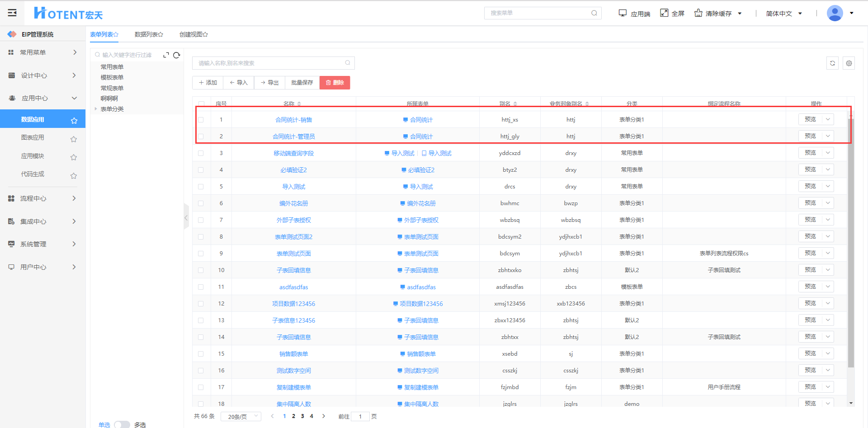Viewport: 868px width, 428px height.
Task: Click the table vertical scrollbar
Action: (x=851, y=244)
